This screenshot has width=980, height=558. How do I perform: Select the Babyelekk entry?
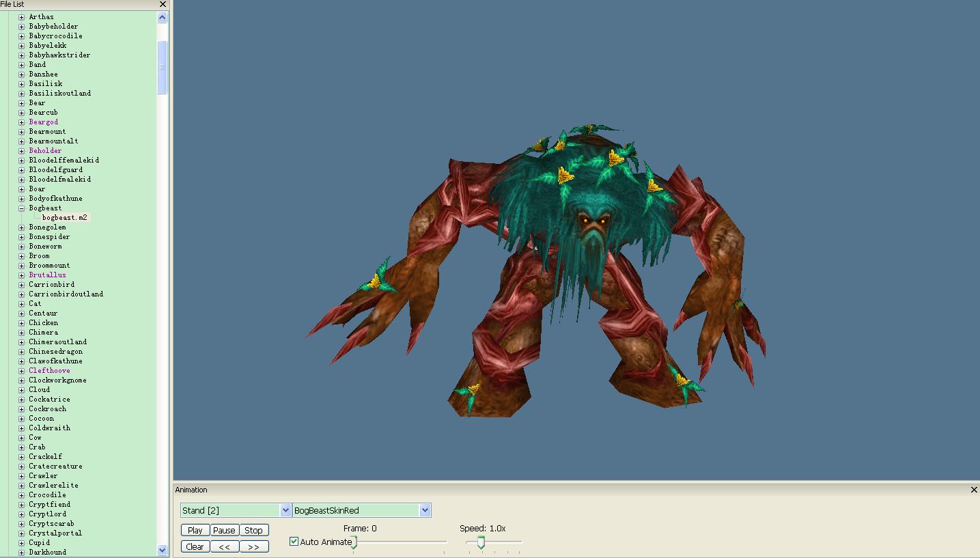tap(48, 46)
